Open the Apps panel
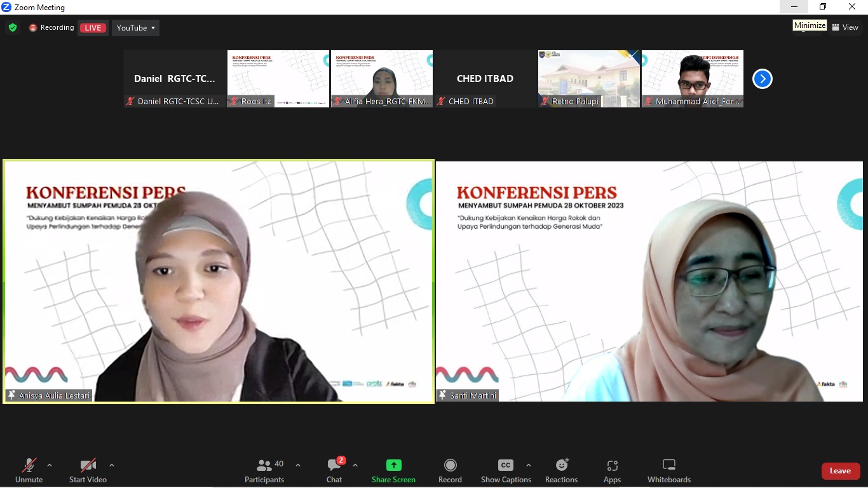Image resolution: width=868 pixels, height=488 pixels. (612, 471)
